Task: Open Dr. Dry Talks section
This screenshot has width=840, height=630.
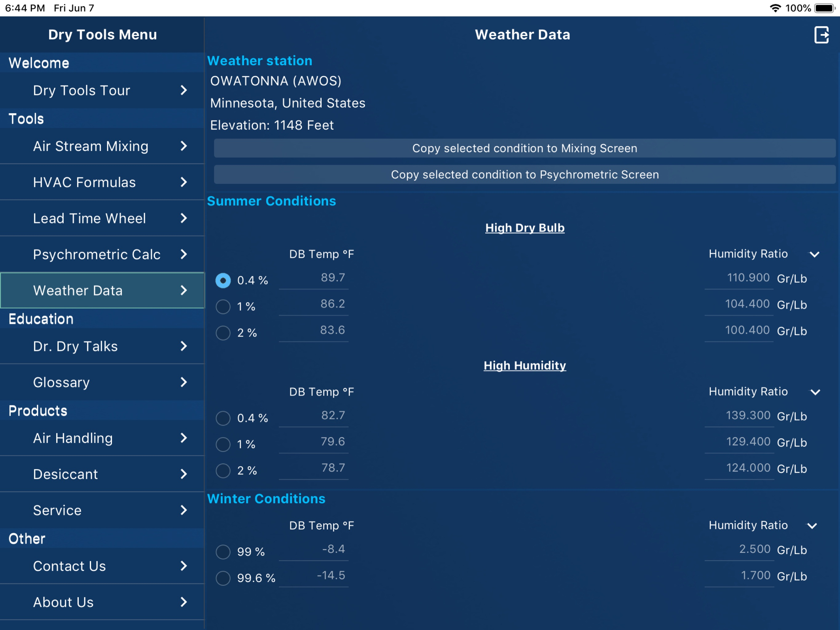Action: click(x=102, y=346)
